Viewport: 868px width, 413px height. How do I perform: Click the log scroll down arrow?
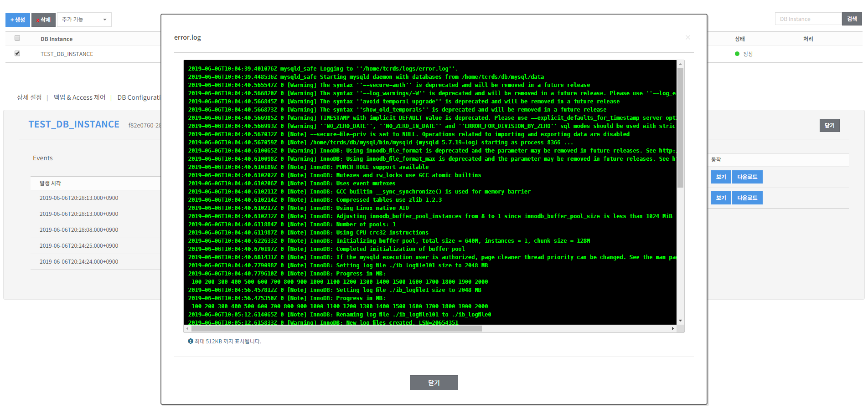coord(680,321)
